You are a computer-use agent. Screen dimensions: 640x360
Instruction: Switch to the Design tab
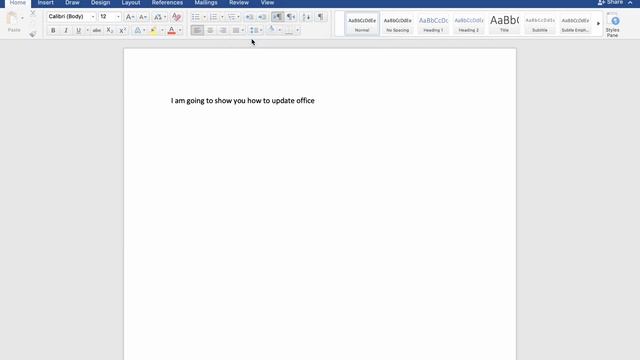click(100, 3)
